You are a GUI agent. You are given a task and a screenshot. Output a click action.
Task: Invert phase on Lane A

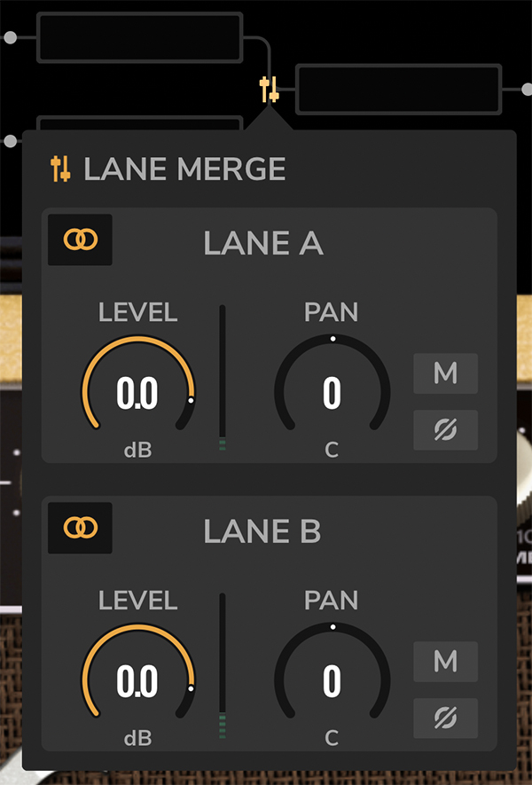tap(445, 430)
